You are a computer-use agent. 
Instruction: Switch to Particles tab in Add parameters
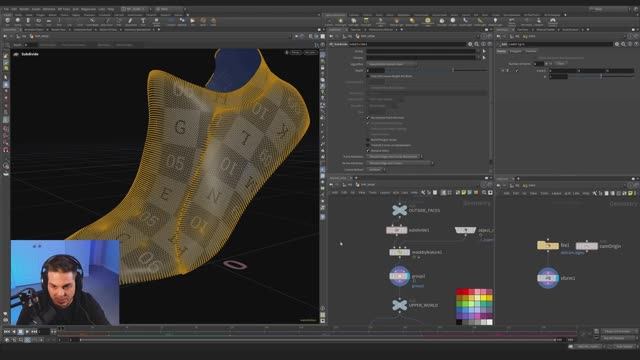point(531,51)
